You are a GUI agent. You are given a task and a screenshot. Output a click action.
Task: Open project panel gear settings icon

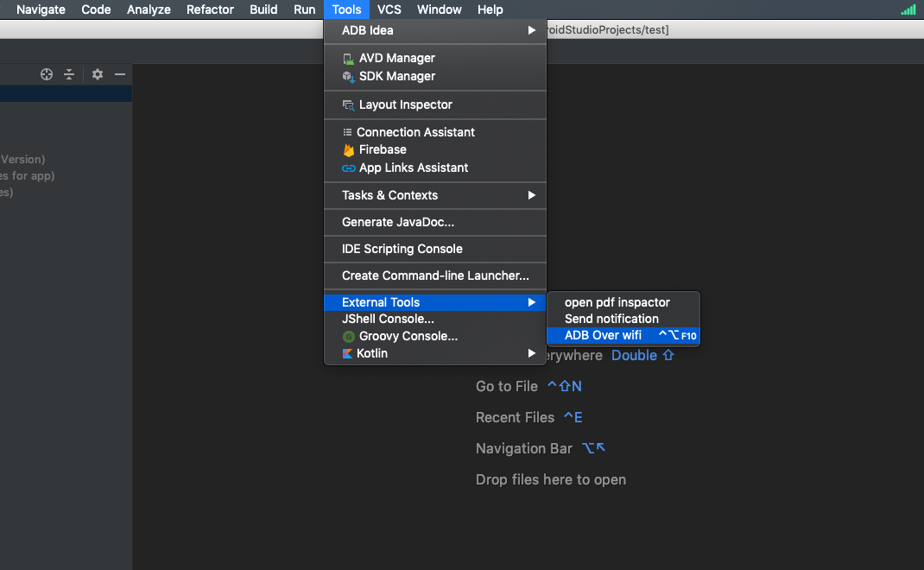(x=98, y=74)
